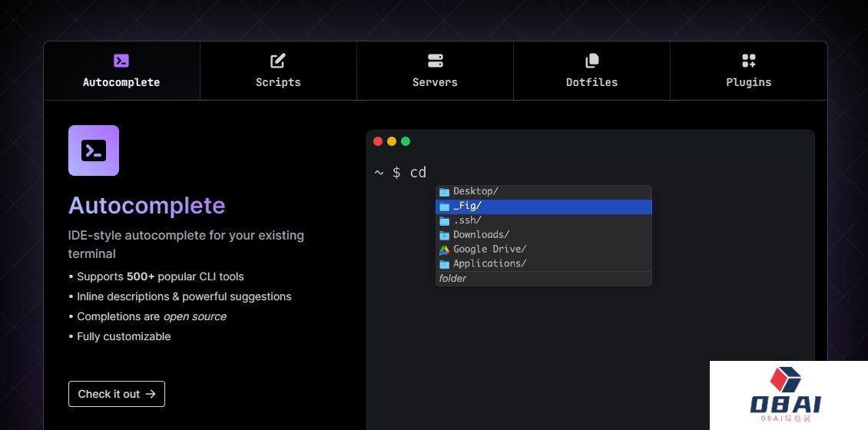868x430 pixels.
Task: Click the yellow minimize dot in terminal
Action: coord(392,141)
